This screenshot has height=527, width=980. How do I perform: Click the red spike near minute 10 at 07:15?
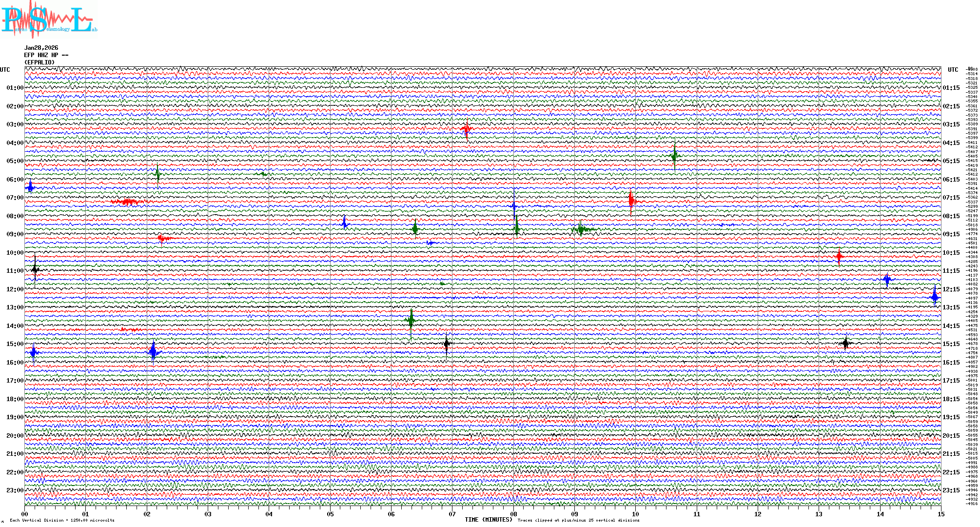(631, 200)
